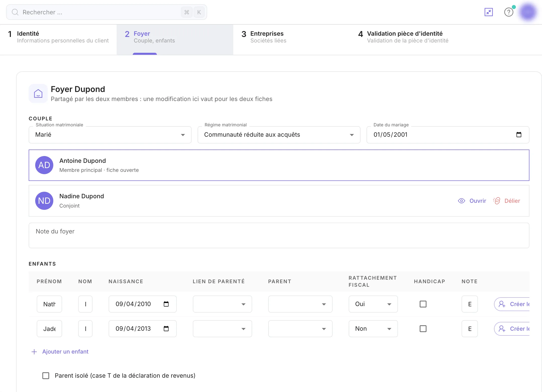Click the plus icon beside Ajouter un enfant
The width and height of the screenshot is (542, 392).
tap(34, 352)
